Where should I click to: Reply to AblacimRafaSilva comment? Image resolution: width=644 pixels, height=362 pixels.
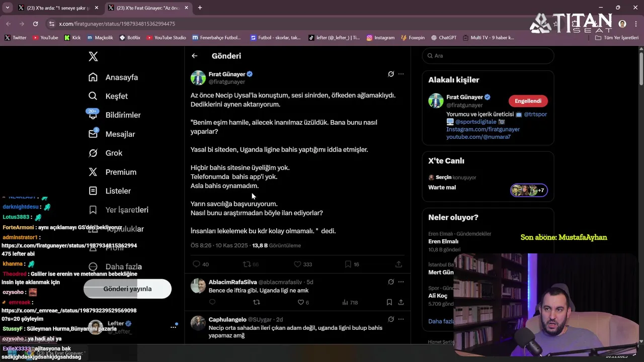[212, 302]
